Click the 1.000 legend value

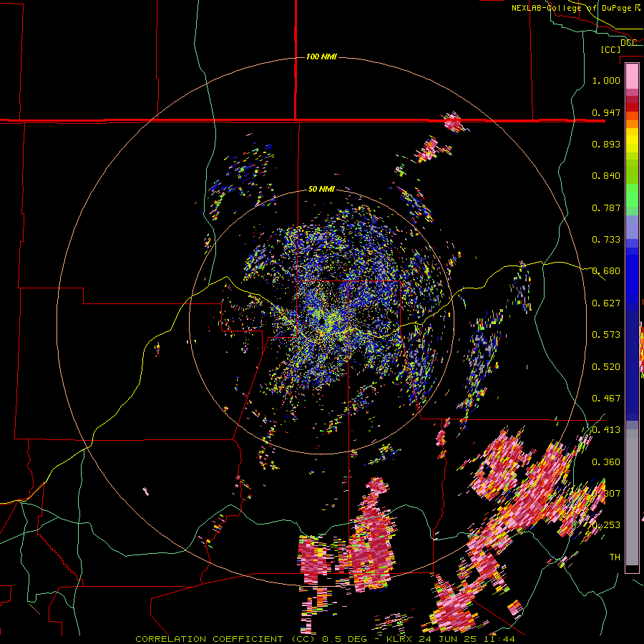pyautogui.click(x=606, y=80)
